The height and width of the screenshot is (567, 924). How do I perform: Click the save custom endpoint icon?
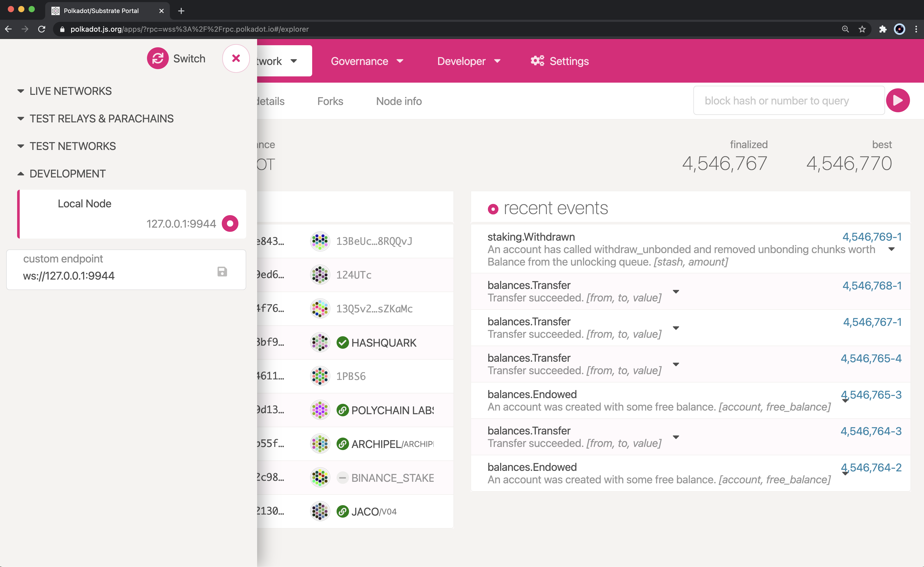(222, 272)
